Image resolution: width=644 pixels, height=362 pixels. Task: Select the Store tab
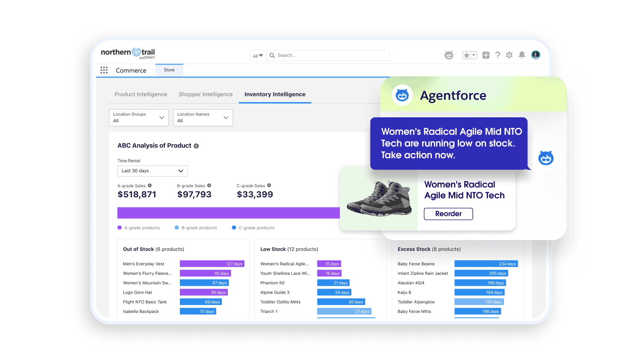tap(169, 70)
